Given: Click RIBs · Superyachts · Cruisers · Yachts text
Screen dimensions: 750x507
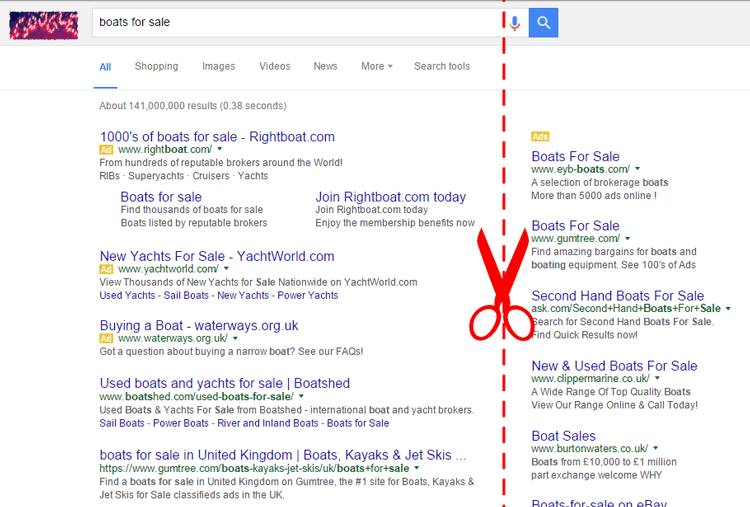Looking at the screenshot, I should [184, 176].
